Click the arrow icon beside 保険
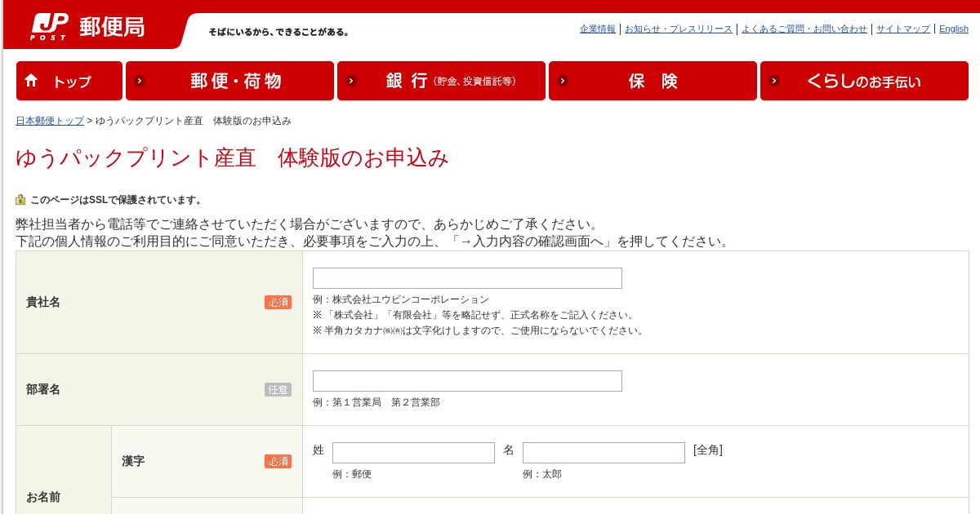Image resolution: width=980 pixels, height=514 pixels. click(x=563, y=81)
